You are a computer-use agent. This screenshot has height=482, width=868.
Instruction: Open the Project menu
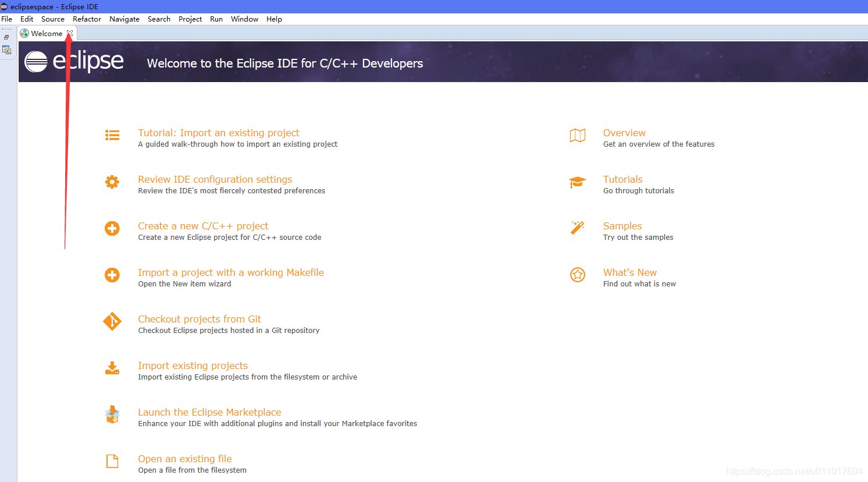[190, 19]
